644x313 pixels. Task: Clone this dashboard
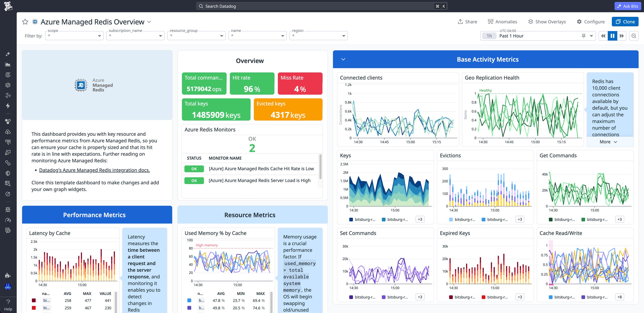[625, 22]
